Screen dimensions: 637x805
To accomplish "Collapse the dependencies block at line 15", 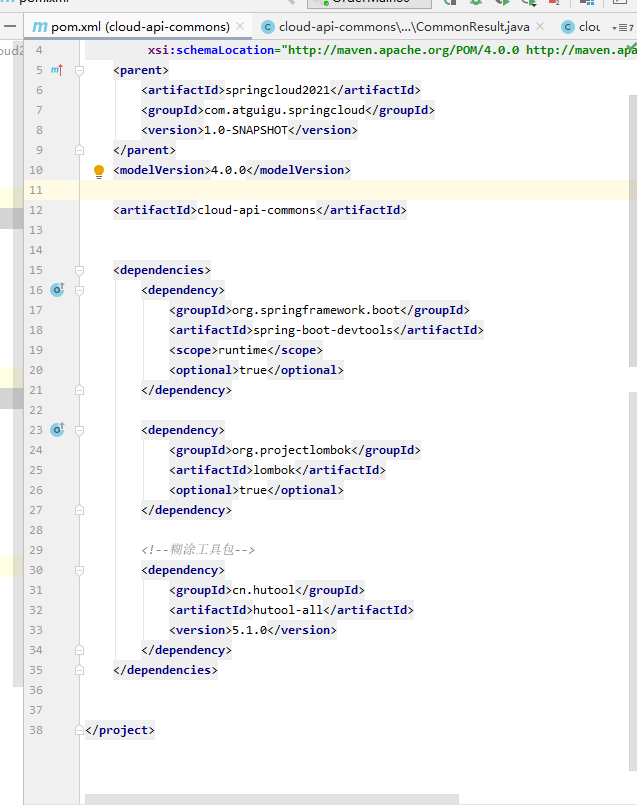I will point(80,270).
